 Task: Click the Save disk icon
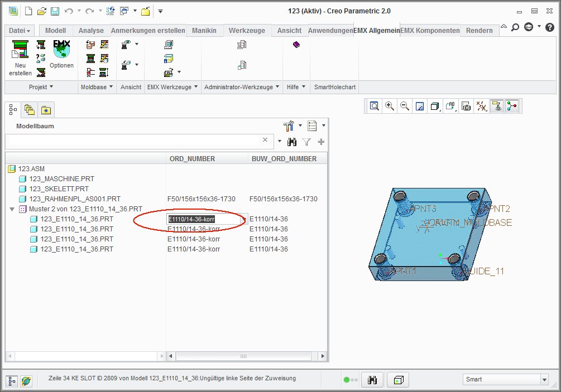(x=55, y=11)
